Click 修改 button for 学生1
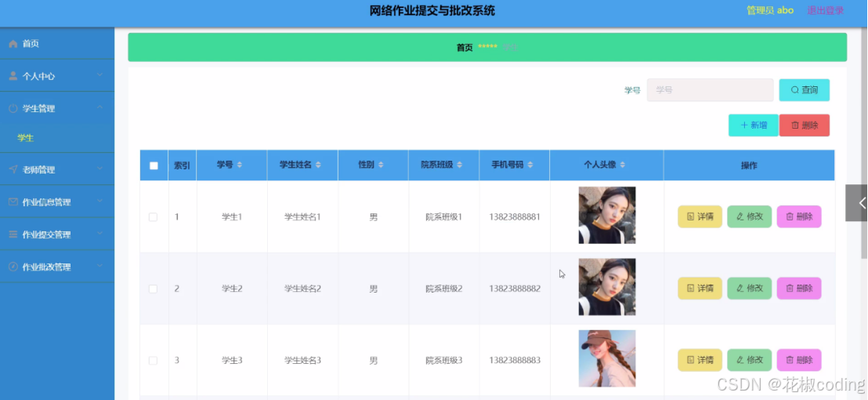868x400 pixels. 749,216
